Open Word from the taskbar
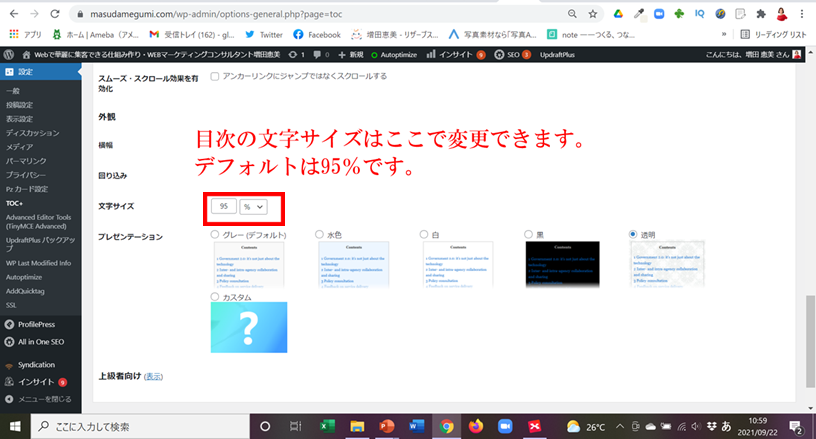This screenshot has width=816, height=439. pos(416,427)
